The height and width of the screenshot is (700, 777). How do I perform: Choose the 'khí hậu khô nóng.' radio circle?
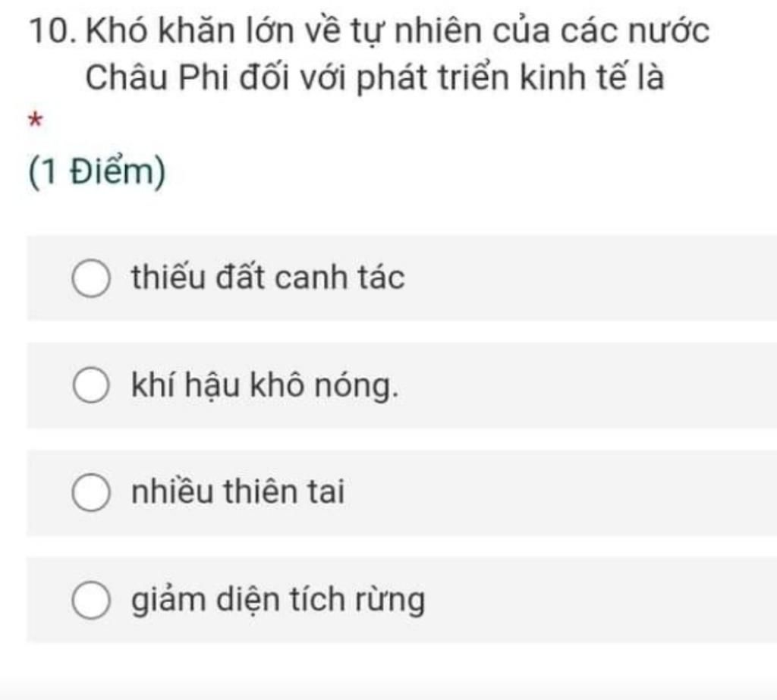(x=91, y=385)
